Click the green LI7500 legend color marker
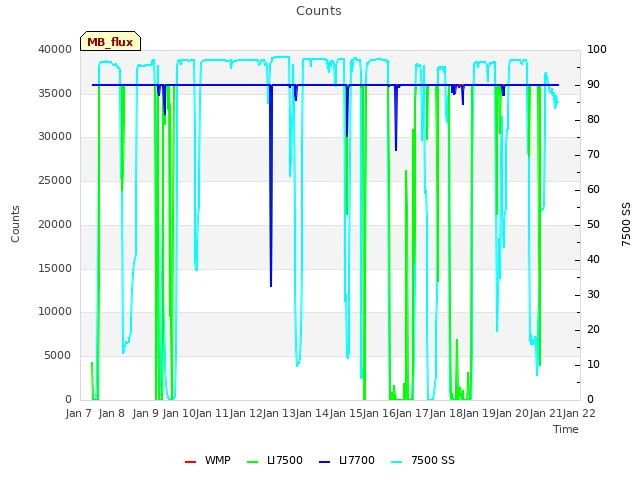640x480 pixels. pos(253,462)
